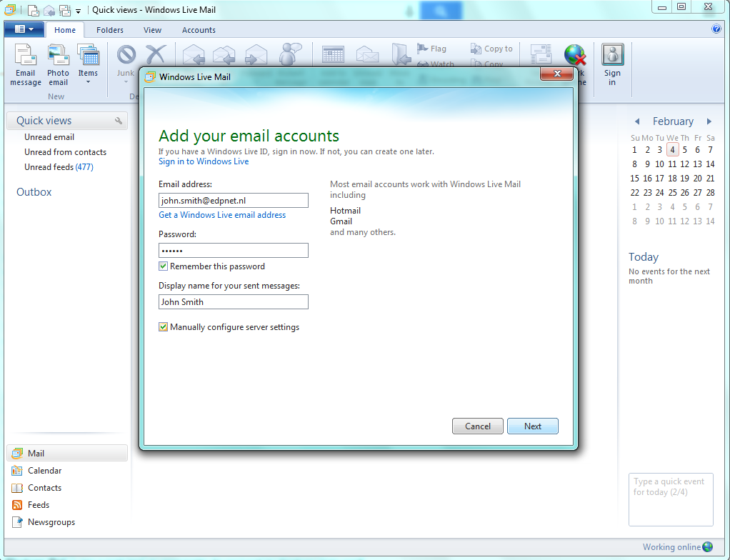Click the February month title
730x560 pixels.
pos(673,121)
